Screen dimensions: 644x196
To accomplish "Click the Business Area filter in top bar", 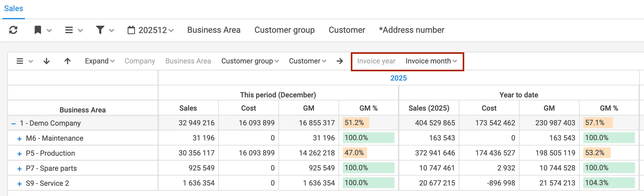I will coord(214,30).
